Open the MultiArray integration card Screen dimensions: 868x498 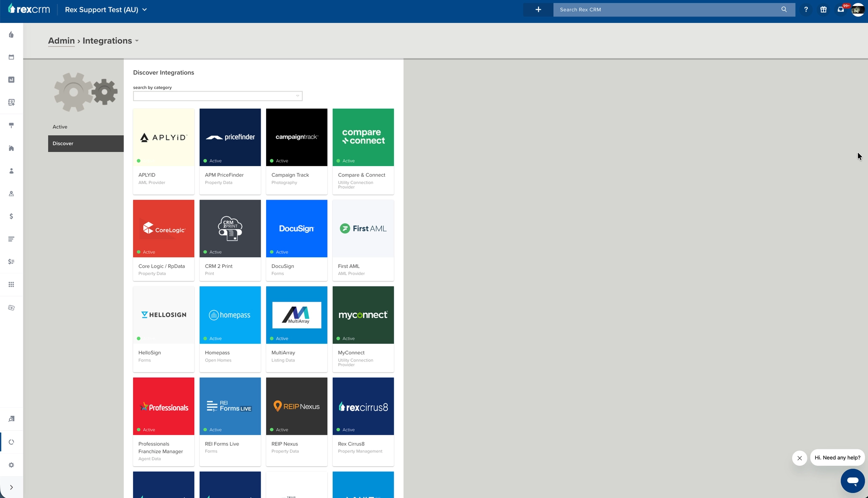click(x=297, y=329)
